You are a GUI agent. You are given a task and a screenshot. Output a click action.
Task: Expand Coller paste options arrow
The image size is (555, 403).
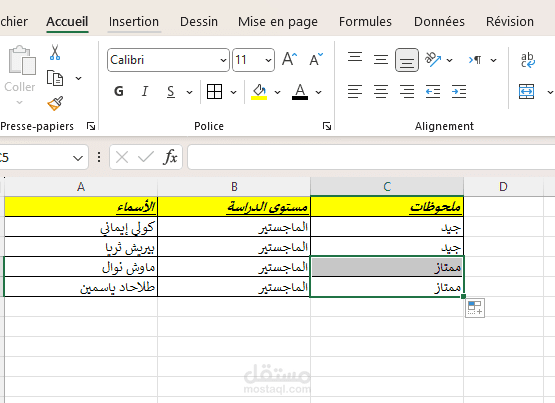(x=20, y=103)
